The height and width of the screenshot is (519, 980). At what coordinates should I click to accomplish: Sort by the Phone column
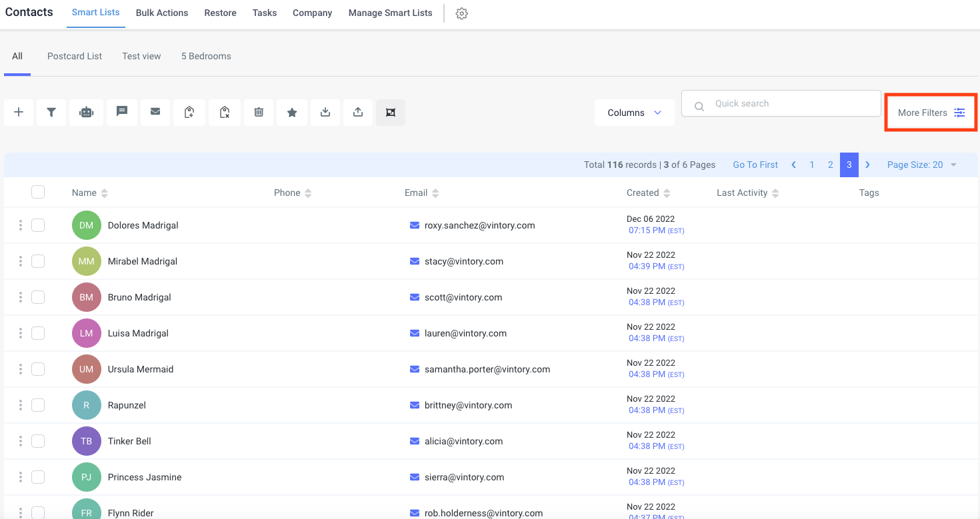click(x=293, y=193)
